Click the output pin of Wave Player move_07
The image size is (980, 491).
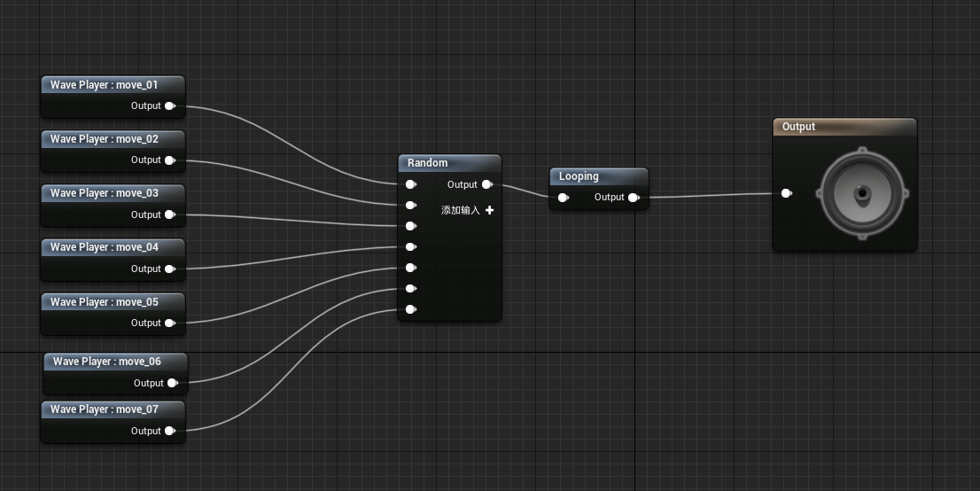click(x=169, y=431)
